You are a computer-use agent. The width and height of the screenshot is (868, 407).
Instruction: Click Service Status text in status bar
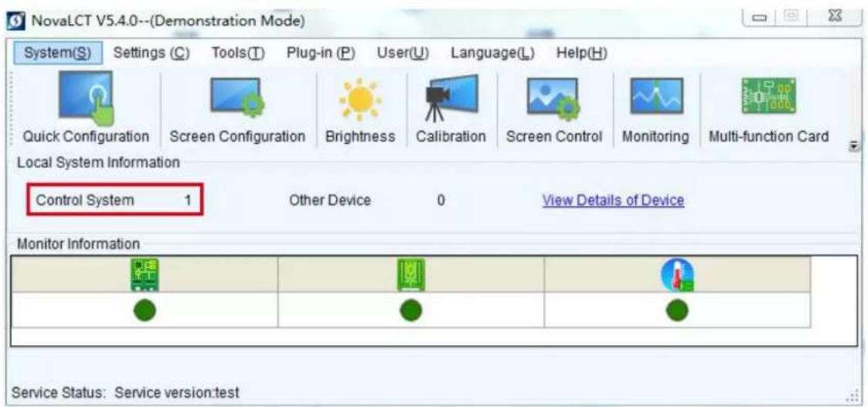(x=126, y=393)
